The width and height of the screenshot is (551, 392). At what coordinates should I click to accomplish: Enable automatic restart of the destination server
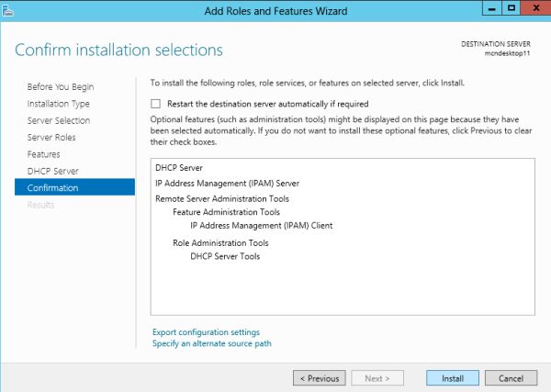point(156,105)
